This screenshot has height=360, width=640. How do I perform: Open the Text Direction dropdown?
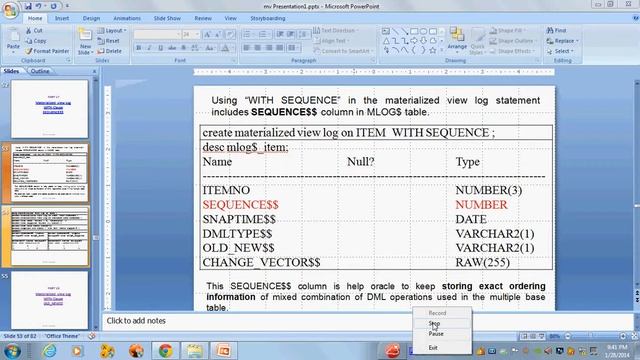click(336, 31)
